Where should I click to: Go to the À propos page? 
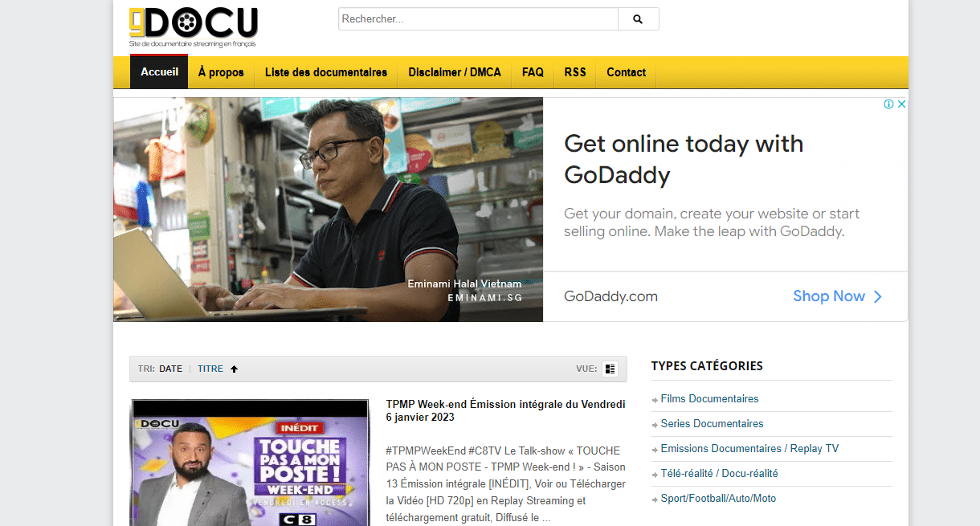tap(221, 72)
